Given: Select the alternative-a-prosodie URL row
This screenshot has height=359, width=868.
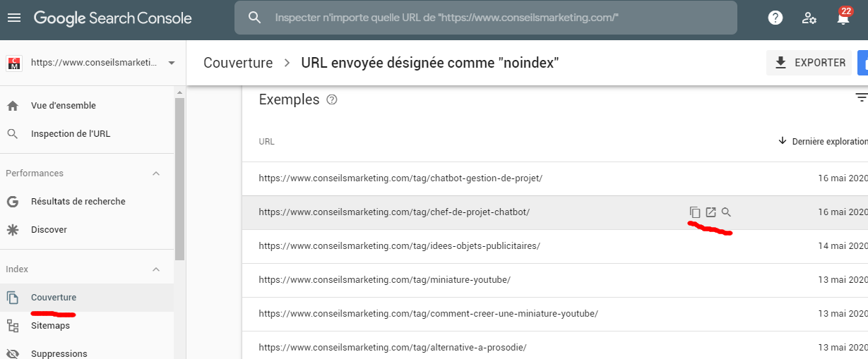Looking at the screenshot, I should tap(555, 346).
